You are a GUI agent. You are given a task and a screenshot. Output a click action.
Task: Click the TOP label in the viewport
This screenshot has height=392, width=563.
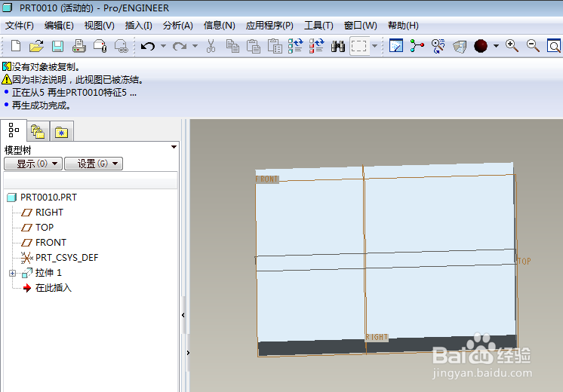pyautogui.click(x=524, y=261)
